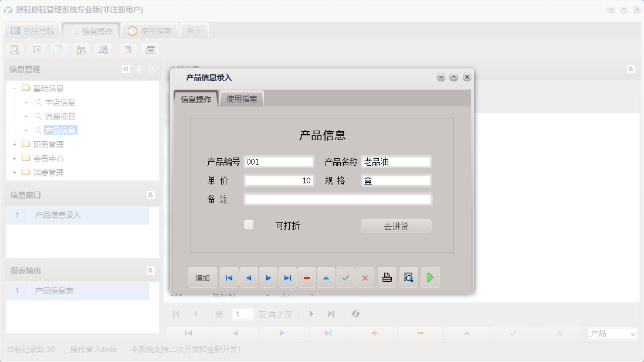Delete the record using the red minus icon
The height and width of the screenshot is (362, 644).
pyautogui.click(x=307, y=277)
